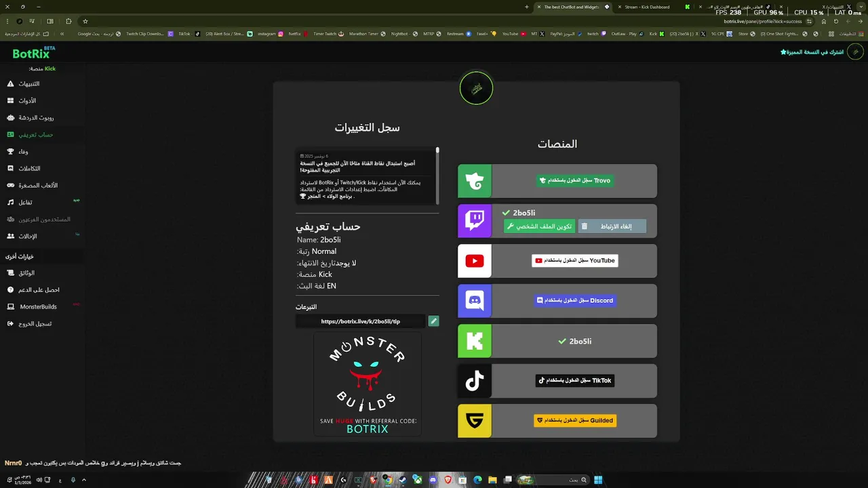Image resolution: width=868 pixels, height=488 pixels.
Task: Click the purple Twitch platform icon
Action: [475, 221]
